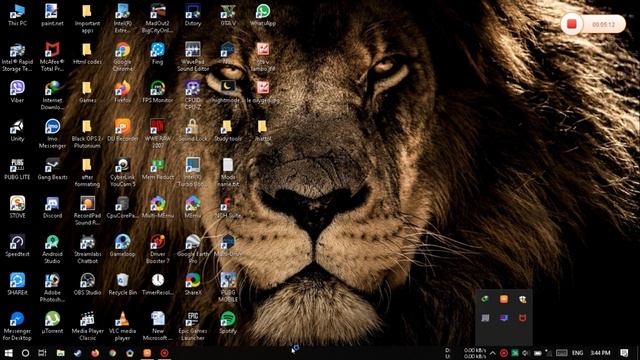
Task: Select the after formatting folder
Action: 87,173
